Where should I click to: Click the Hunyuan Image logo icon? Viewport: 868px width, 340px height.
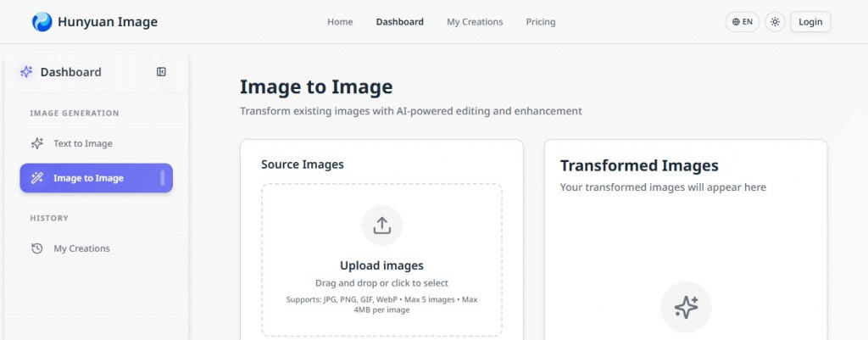(42, 22)
